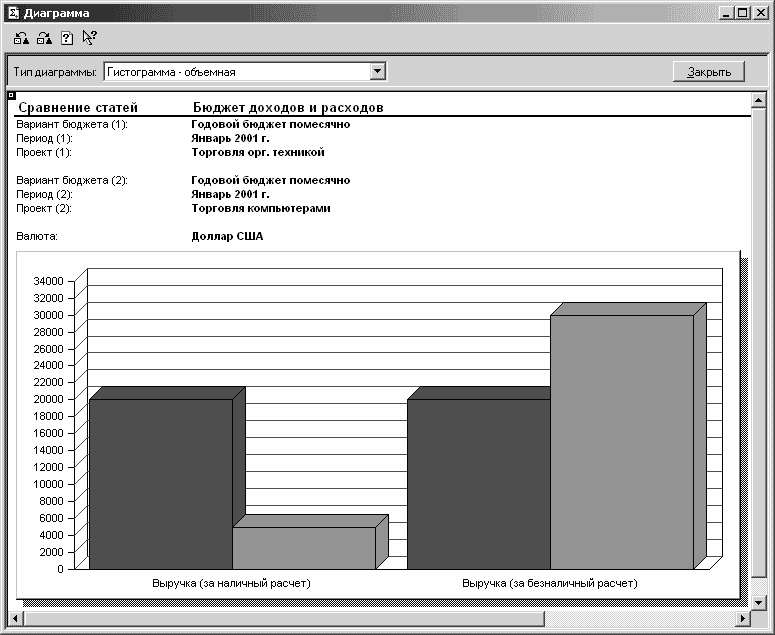The height and width of the screenshot is (635, 775).
Task: Click the dark bar in Выручка (за наличный расчет)
Action: pyautogui.click(x=161, y=484)
